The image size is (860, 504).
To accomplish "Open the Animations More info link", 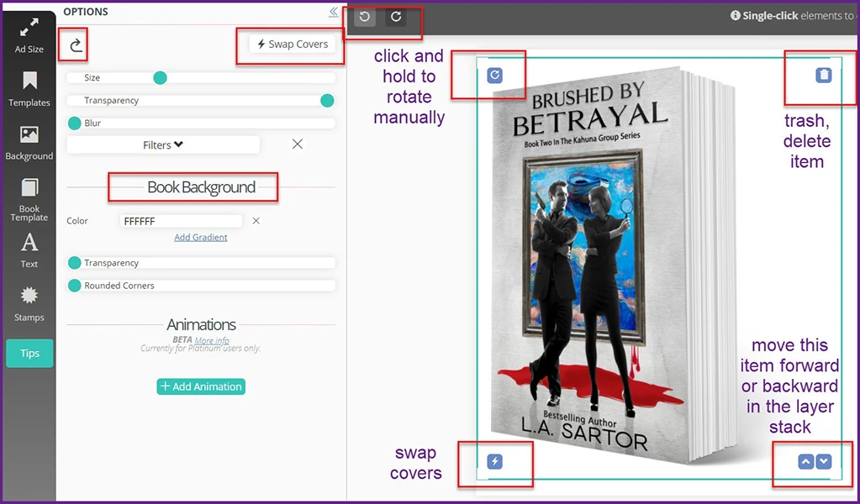I will tap(212, 340).
